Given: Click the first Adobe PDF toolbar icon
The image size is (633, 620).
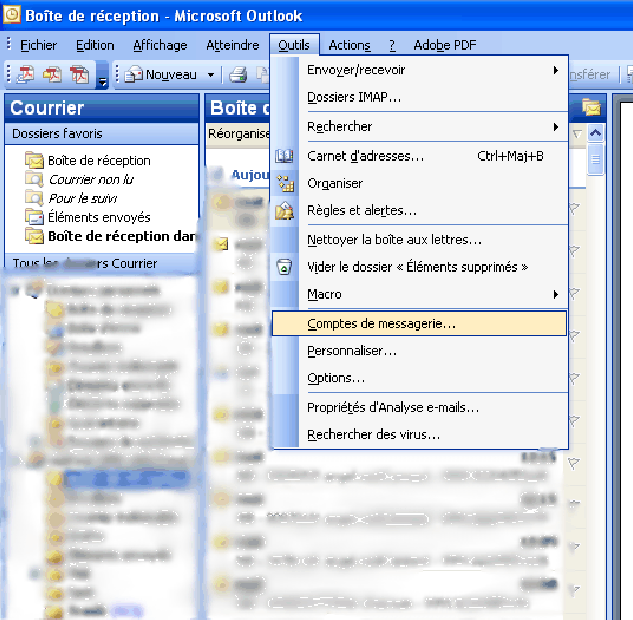Looking at the screenshot, I should [25, 75].
